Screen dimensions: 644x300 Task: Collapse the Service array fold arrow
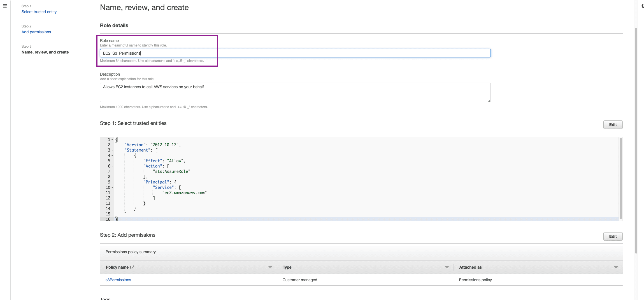[x=112, y=188]
